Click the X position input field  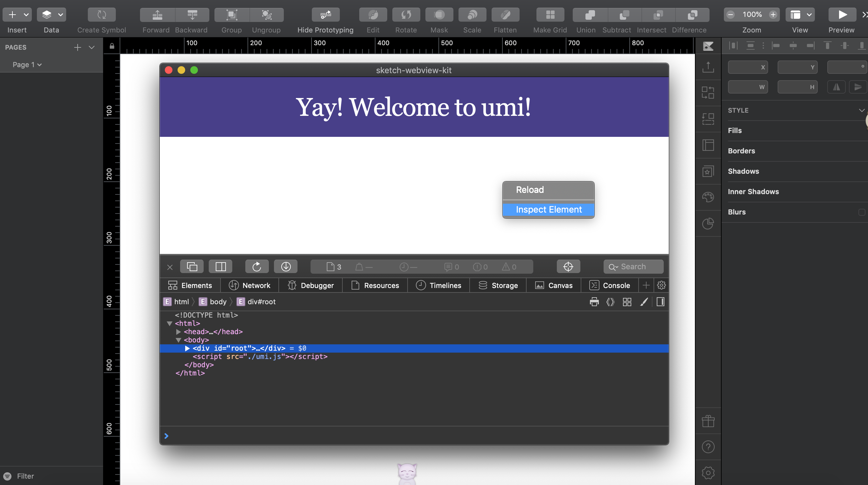pyautogui.click(x=748, y=67)
